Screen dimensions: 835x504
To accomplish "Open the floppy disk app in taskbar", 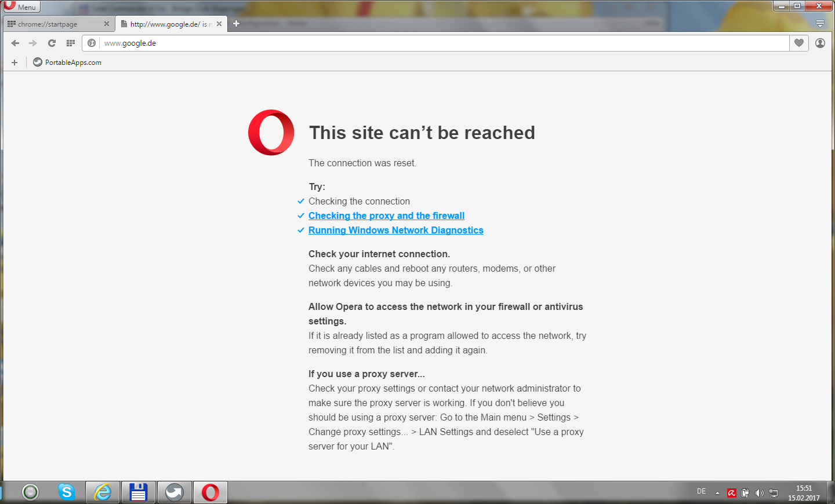I will (139, 492).
